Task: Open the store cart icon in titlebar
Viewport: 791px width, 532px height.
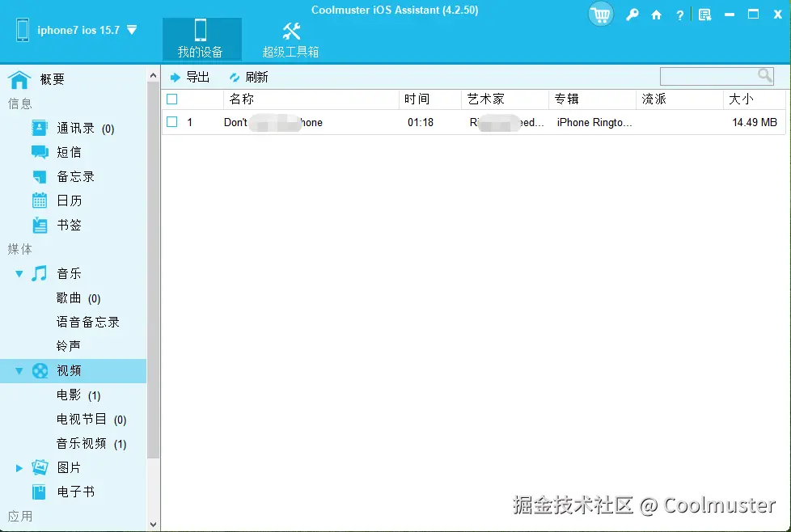Action: 600,15
